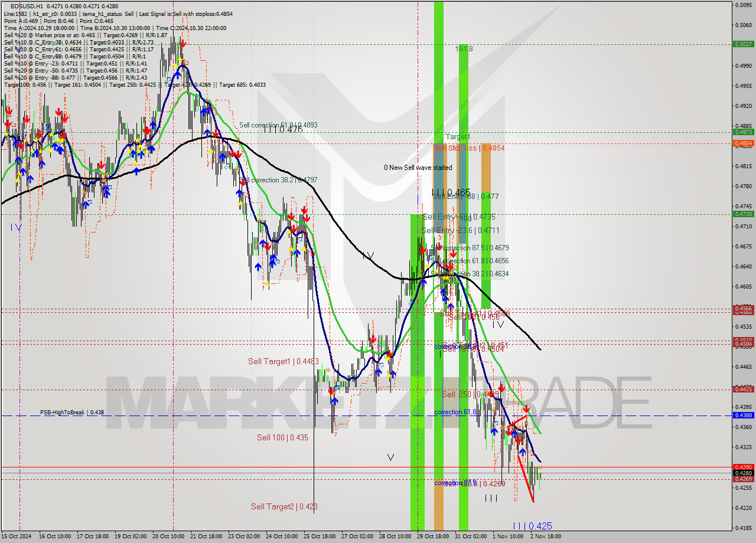Image resolution: width=756 pixels, height=543 pixels.
Task: Click the orange 0.4854 price tag
Action: pyautogui.click(x=742, y=143)
